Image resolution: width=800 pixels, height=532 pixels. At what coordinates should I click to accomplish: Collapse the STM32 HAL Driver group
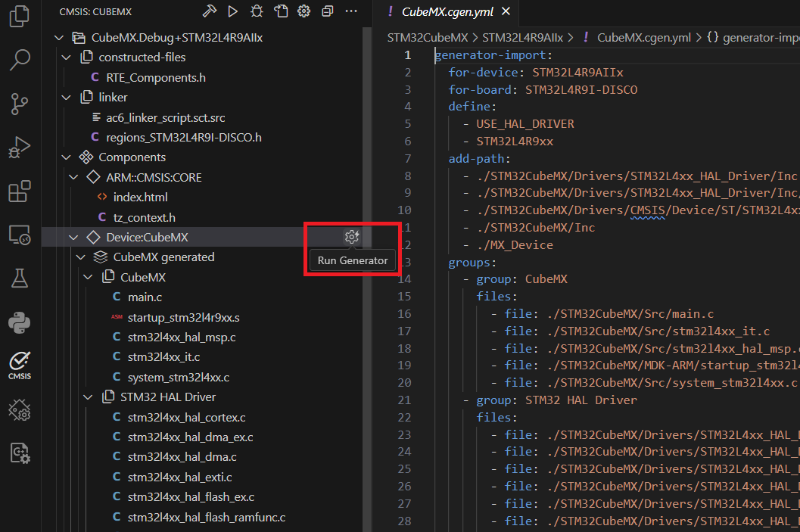(x=88, y=397)
